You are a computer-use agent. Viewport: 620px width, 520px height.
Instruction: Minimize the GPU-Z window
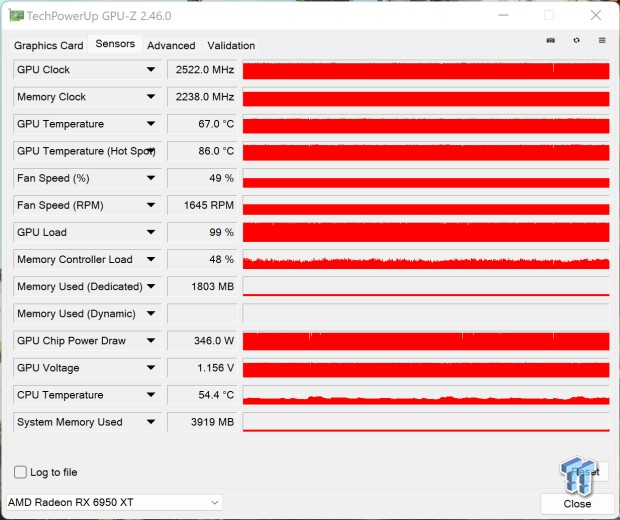(x=503, y=15)
